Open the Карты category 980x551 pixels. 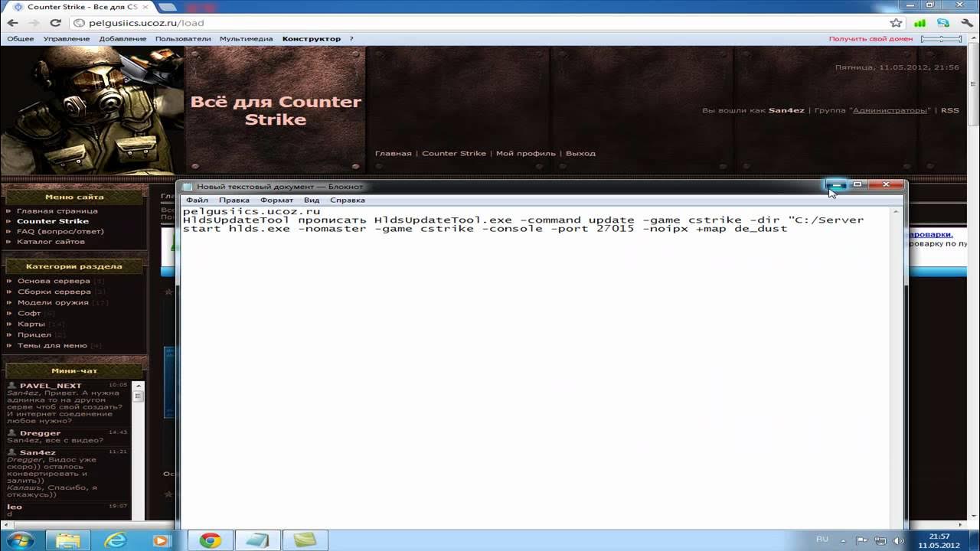tap(31, 324)
